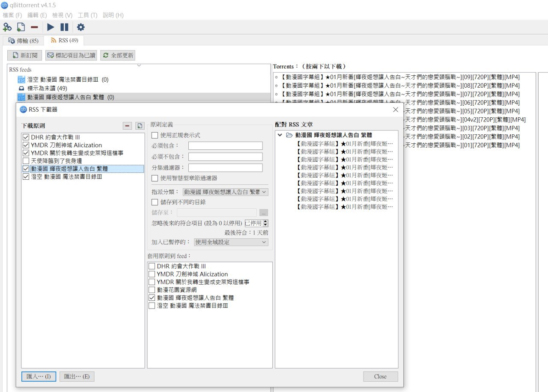Uncheck 動漫國 輝夜姬想讓人告白 繁體 under 套用原則到 feed
548x392 pixels.
[x=152, y=297]
